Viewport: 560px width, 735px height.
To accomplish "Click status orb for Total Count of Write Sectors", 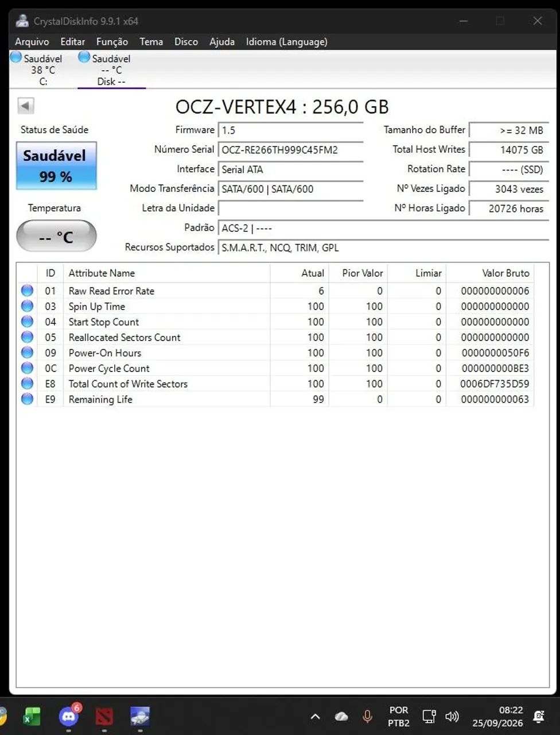I will coord(27,384).
